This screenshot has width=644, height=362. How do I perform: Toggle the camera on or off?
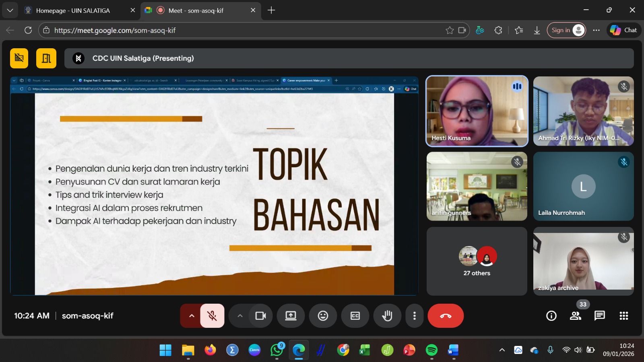tap(261, 316)
